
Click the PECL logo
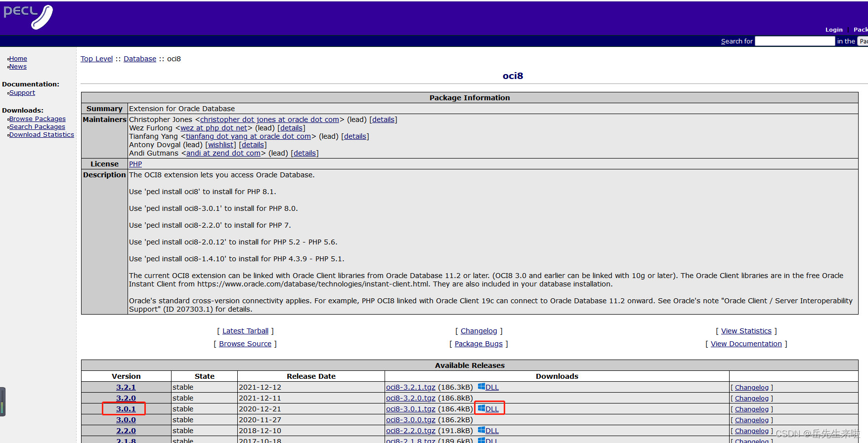coord(28,17)
